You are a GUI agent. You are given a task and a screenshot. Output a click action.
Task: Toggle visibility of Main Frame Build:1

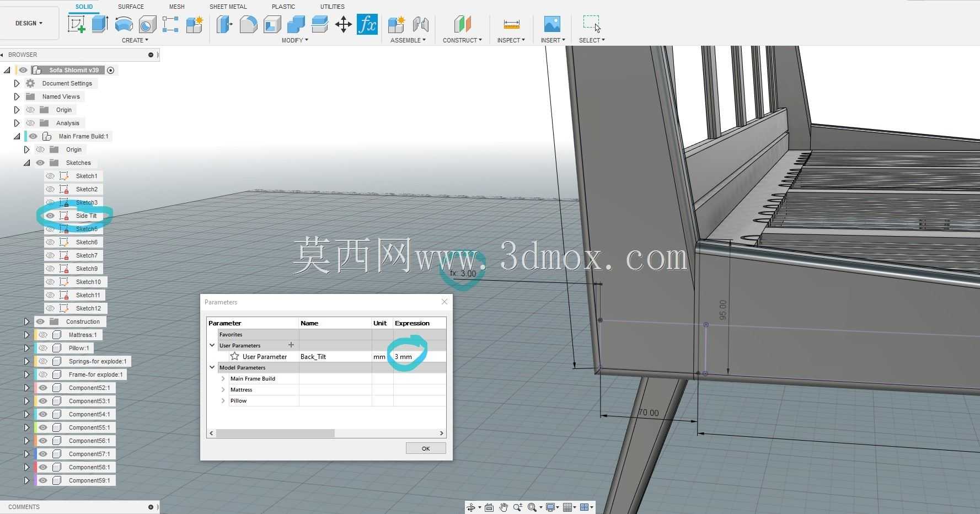[x=33, y=136]
